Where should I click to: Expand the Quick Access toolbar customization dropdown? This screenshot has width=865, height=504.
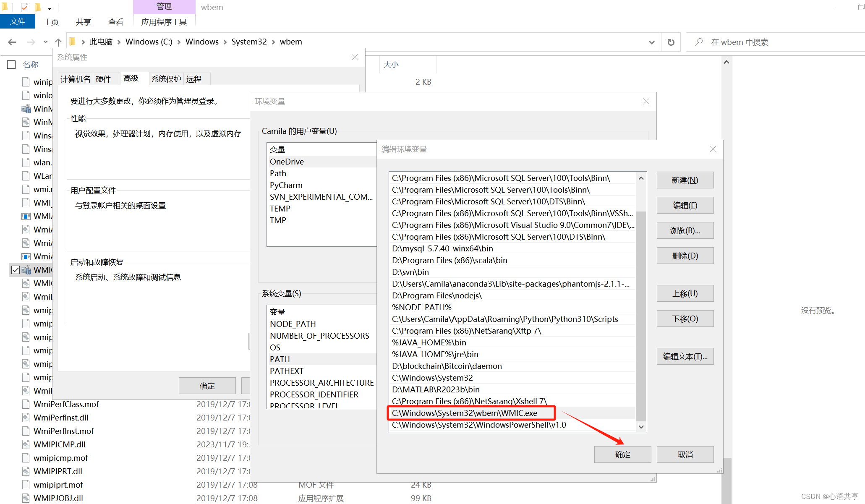50,7
